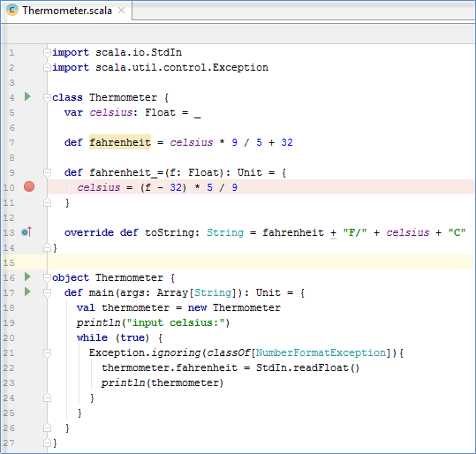Image resolution: width=476 pixels, height=454 pixels.
Task: Click the String return type on line 13
Action: (x=225, y=232)
